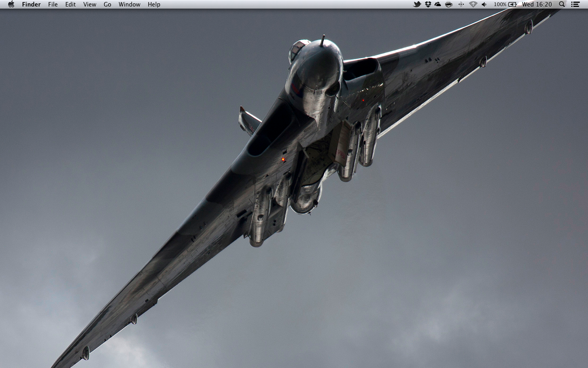Open the Bluetooth status menu
The height and width of the screenshot is (368, 588).
click(461, 4)
